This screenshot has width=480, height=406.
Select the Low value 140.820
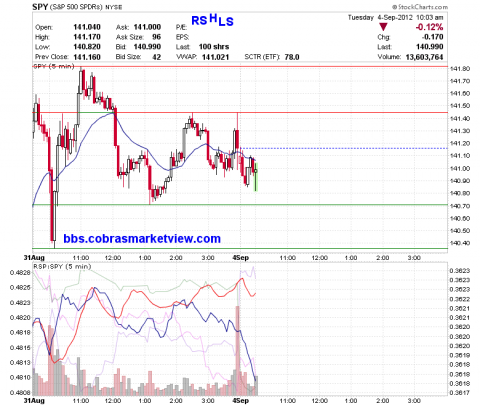point(87,47)
